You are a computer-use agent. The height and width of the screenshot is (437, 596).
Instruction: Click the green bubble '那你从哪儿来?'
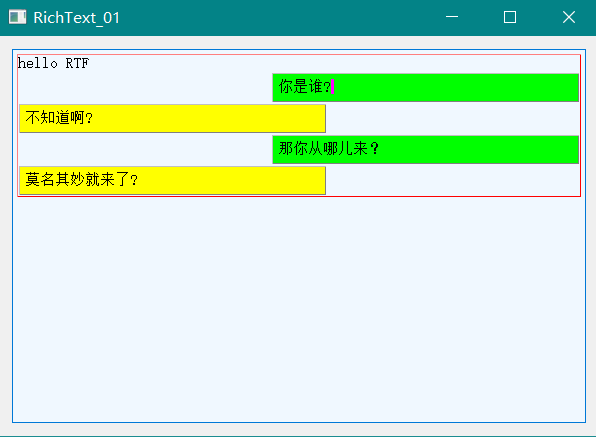point(425,150)
